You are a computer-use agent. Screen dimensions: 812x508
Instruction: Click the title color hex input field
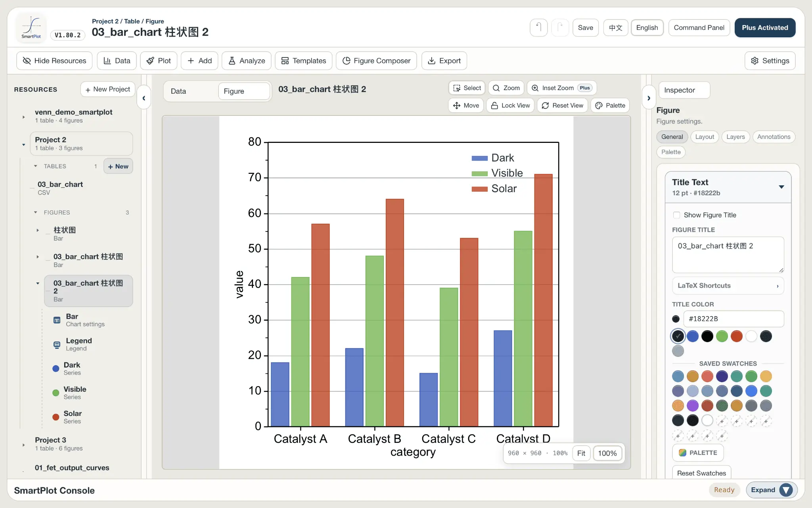(x=733, y=319)
